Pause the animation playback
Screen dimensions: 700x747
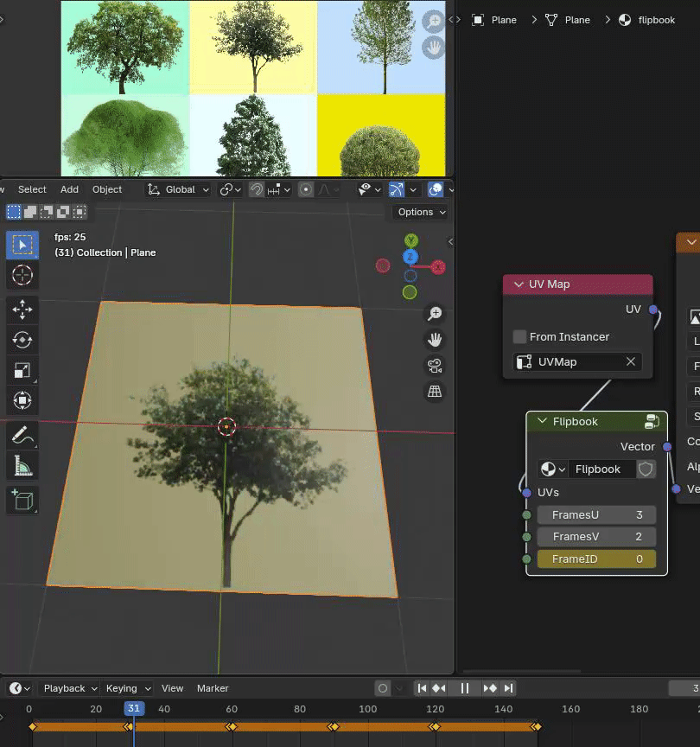click(464, 688)
